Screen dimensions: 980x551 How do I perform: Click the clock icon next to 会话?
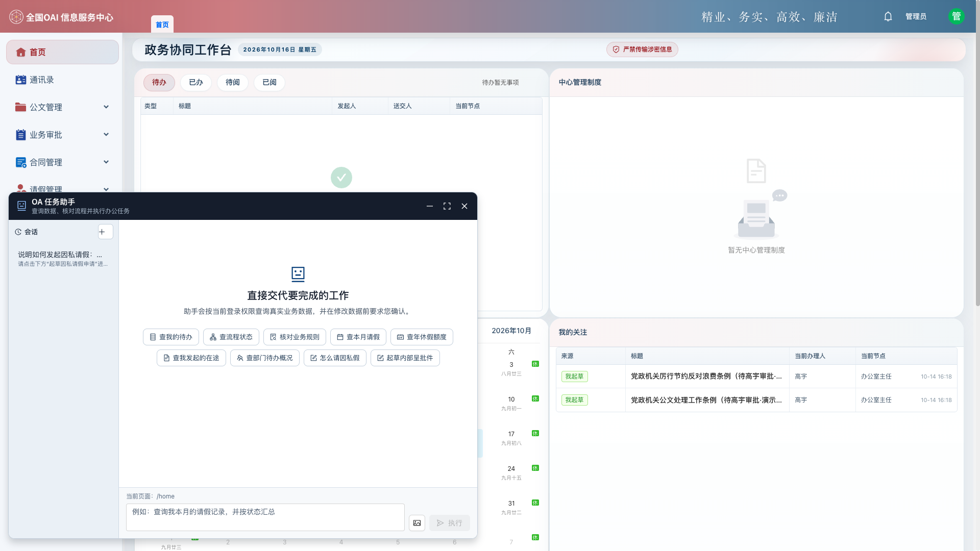(18, 232)
